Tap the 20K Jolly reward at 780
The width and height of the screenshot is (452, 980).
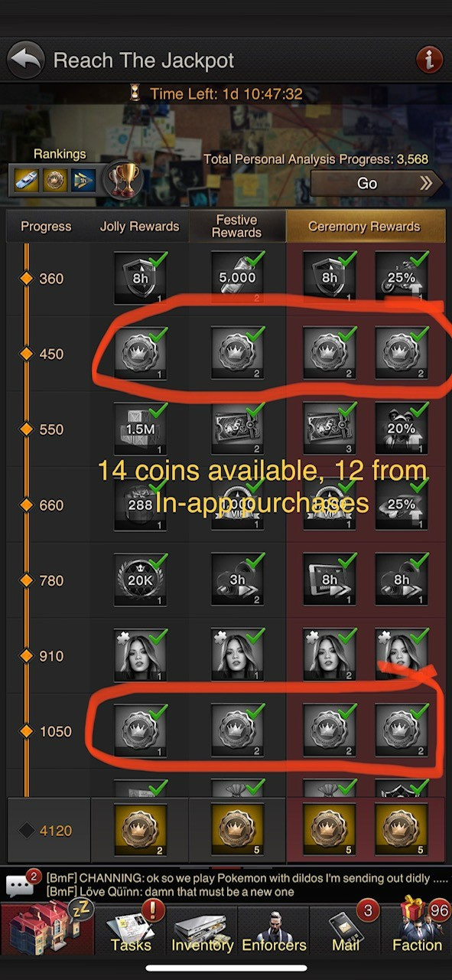coord(140,580)
